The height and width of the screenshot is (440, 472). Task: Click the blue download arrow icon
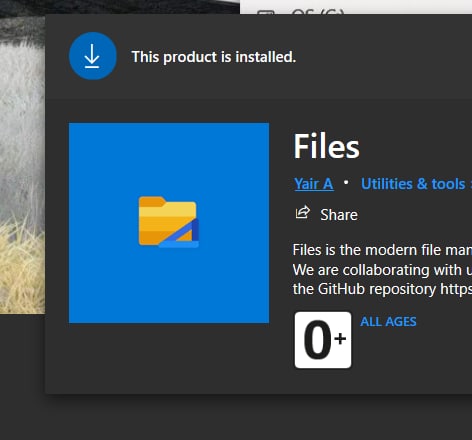pos(93,56)
